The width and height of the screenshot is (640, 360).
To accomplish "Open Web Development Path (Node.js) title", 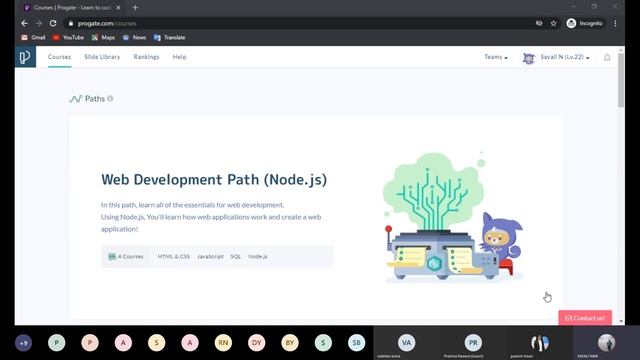I will (x=214, y=180).
